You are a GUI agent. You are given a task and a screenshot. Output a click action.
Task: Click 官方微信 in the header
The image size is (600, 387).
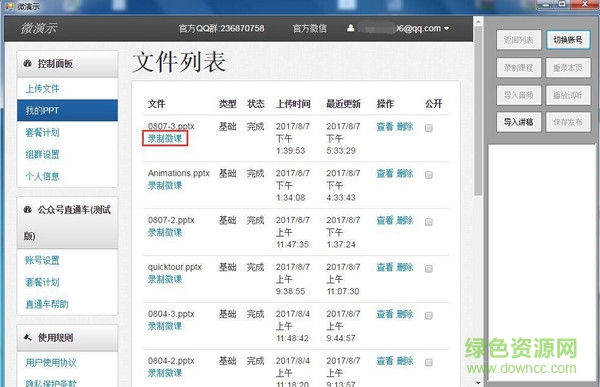click(310, 28)
